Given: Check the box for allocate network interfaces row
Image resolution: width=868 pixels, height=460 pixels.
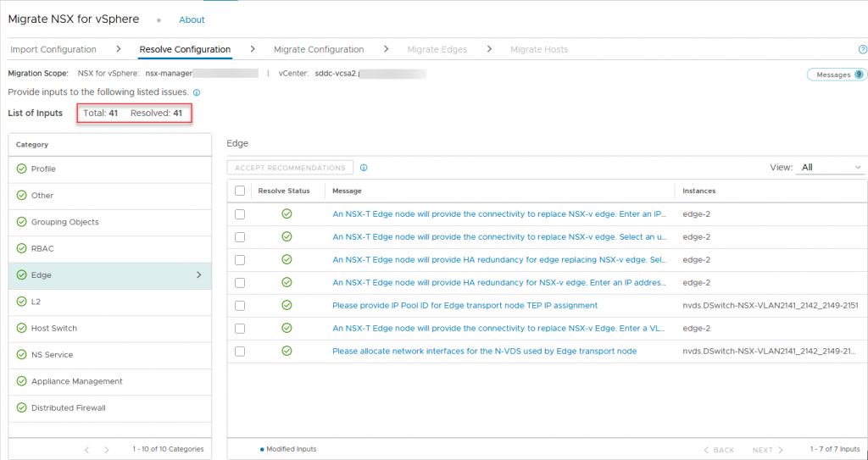Looking at the screenshot, I should coord(240,352).
